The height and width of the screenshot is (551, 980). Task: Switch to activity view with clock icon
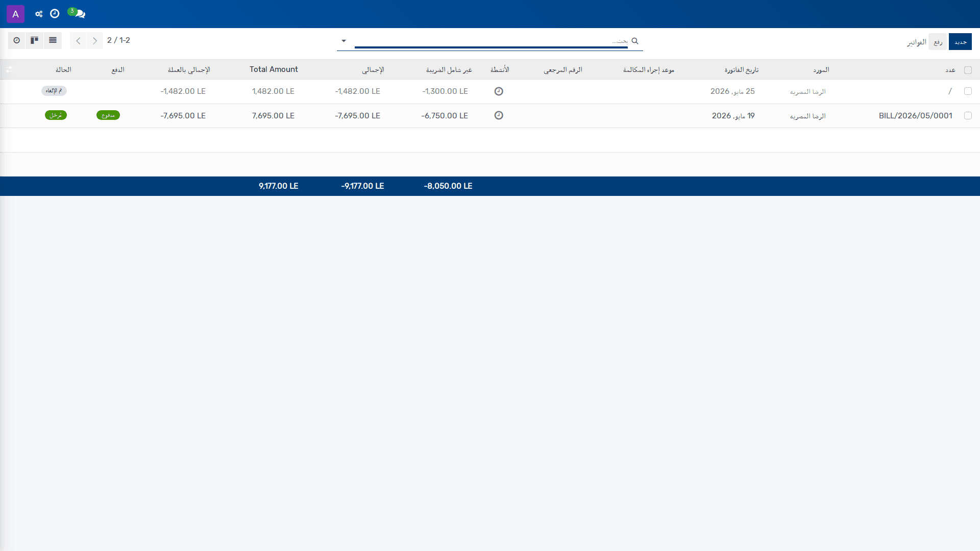pyautogui.click(x=17, y=40)
